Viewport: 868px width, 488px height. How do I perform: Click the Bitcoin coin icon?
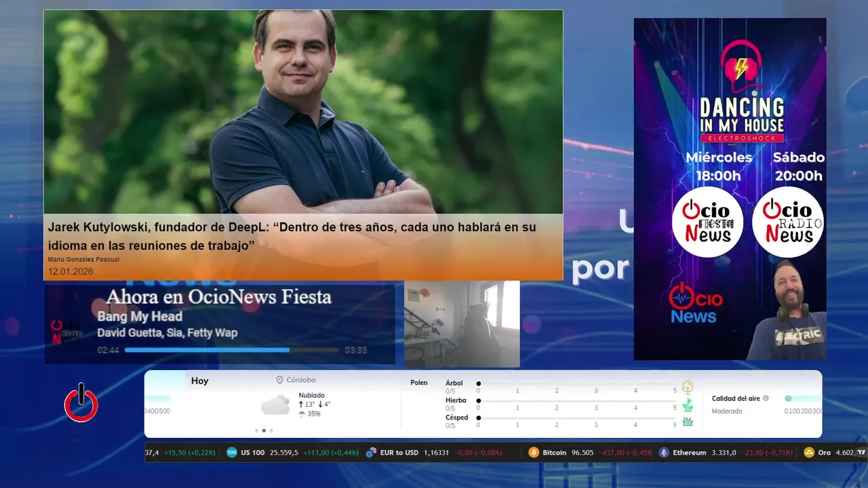point(533,452)
